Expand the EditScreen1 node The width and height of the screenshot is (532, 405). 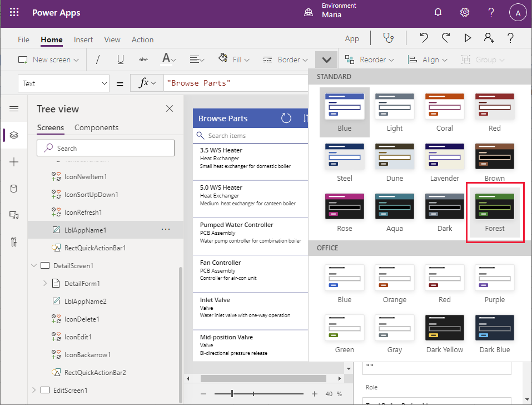(34, 390)
